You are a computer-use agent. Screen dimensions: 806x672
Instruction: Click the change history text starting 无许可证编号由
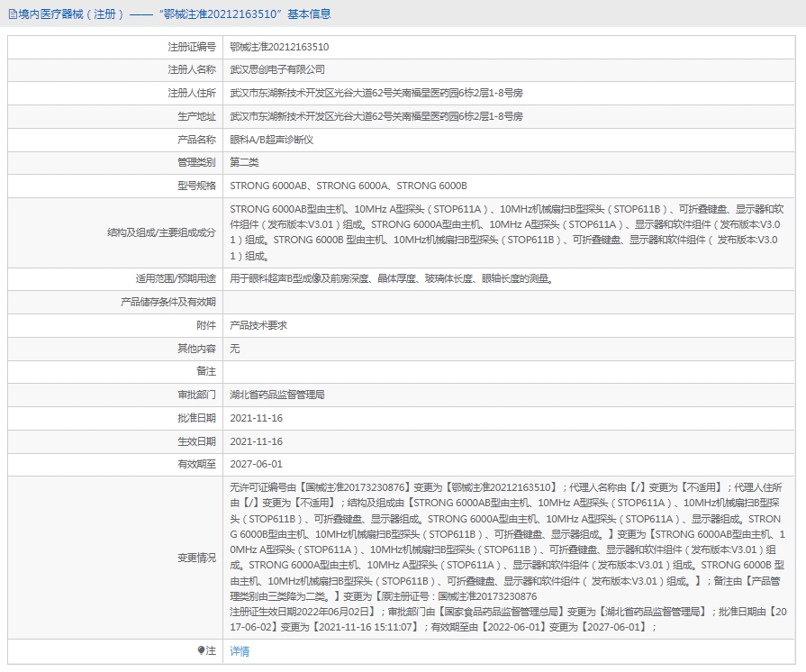[x=508, y=558]
